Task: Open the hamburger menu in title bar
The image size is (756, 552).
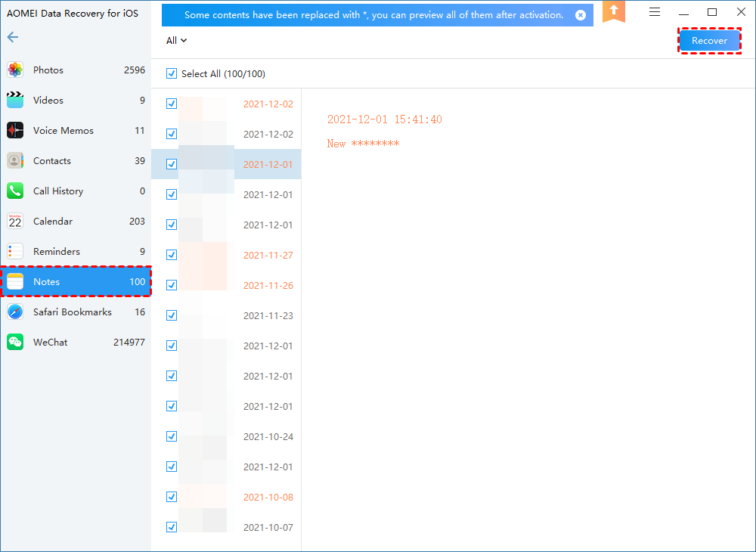Action: coord(655,12)
